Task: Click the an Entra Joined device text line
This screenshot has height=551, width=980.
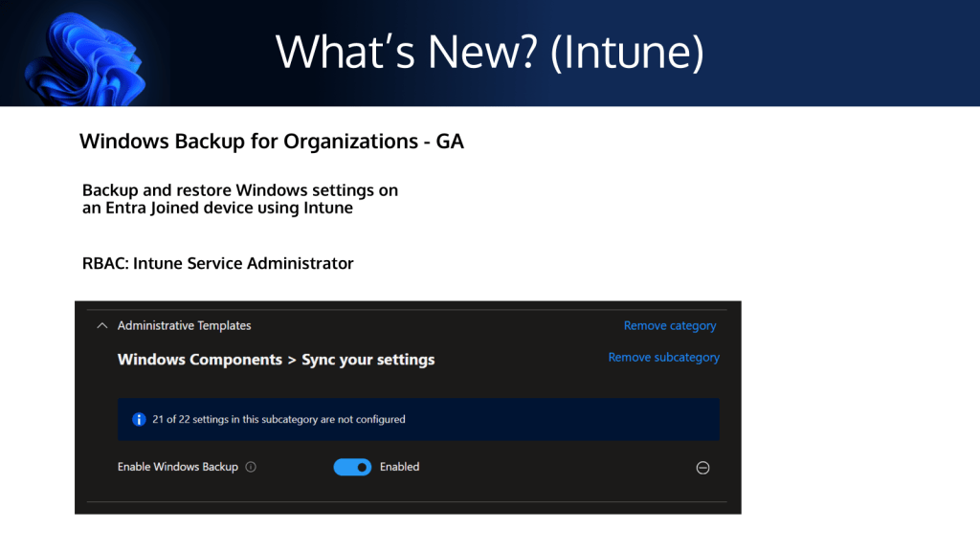Action: coord(217,208)
